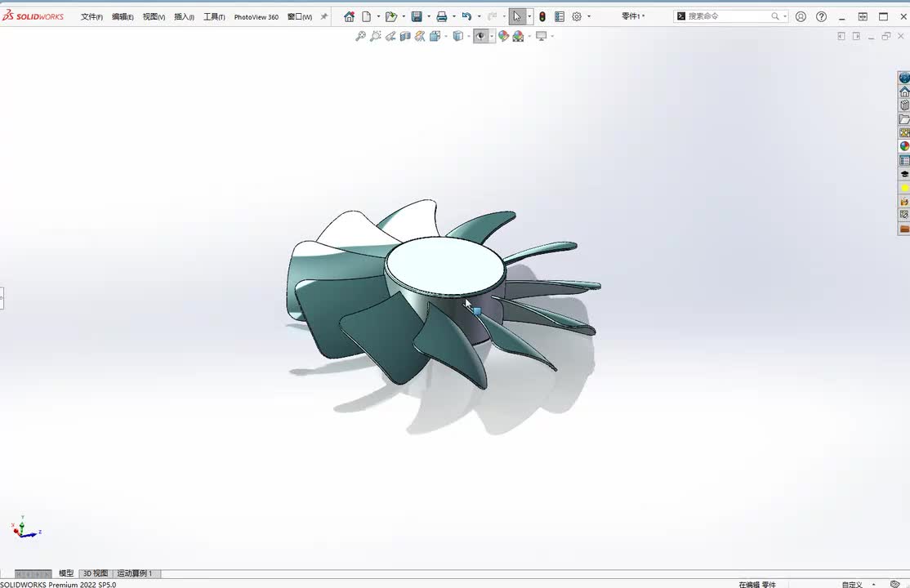910x588 pixels.
Task: Expand the Open file dropdown arrow
Action: 404,17
